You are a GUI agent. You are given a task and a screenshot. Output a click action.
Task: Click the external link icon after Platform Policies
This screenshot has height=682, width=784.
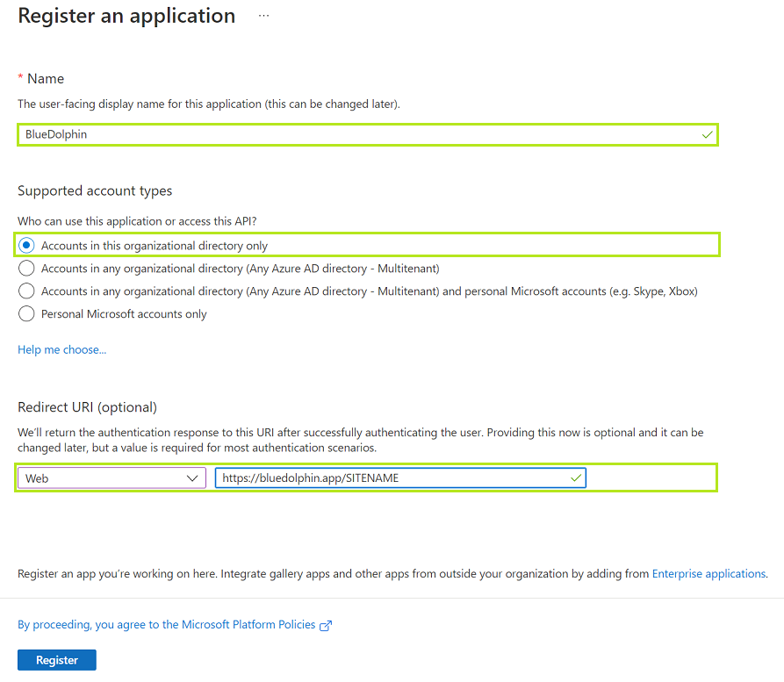326,626
